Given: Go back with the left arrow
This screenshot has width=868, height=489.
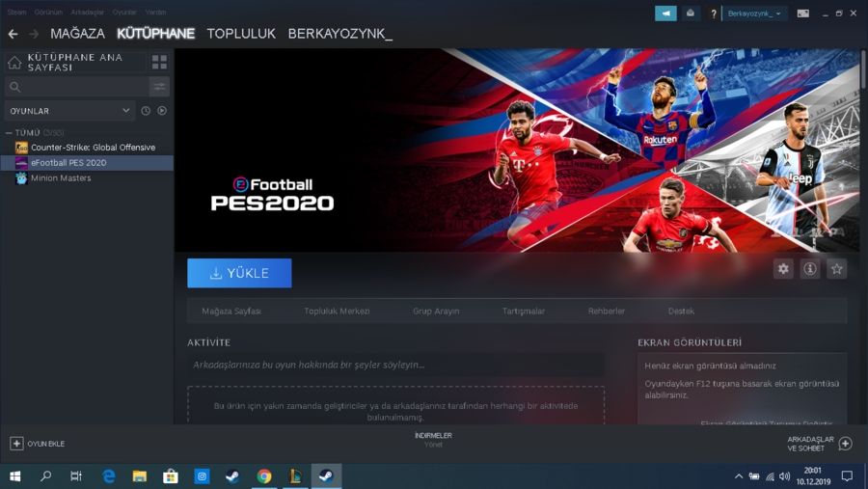Looking at the screenshot, I should point(13,35).
